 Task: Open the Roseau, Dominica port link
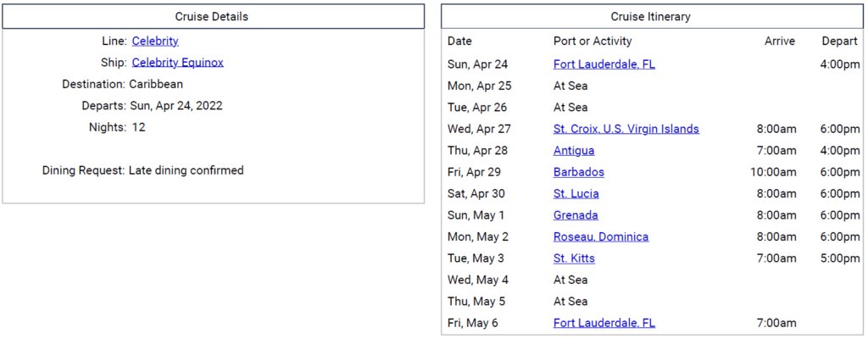[x=601, y=237]
